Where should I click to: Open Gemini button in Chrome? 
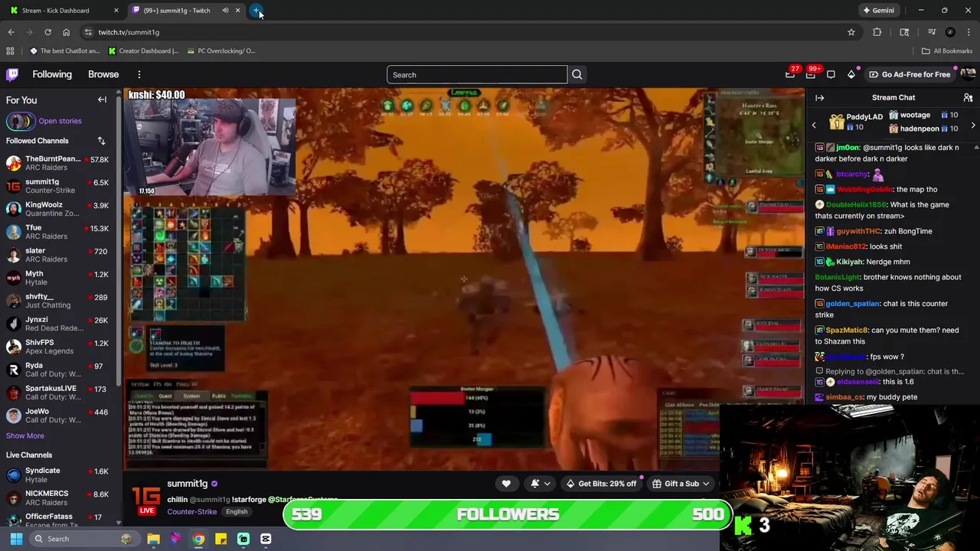[x=878, y=10]
